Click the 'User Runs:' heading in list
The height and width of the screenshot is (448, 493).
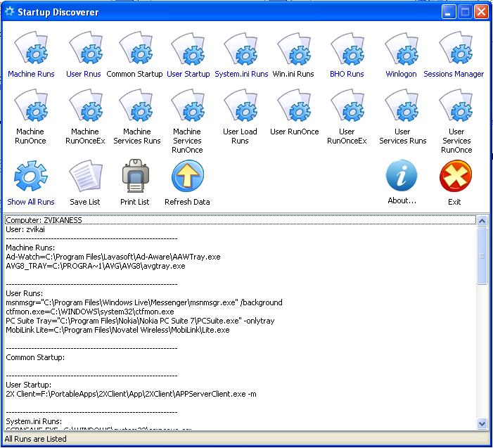pyautogui.click(x=24, y=294)
